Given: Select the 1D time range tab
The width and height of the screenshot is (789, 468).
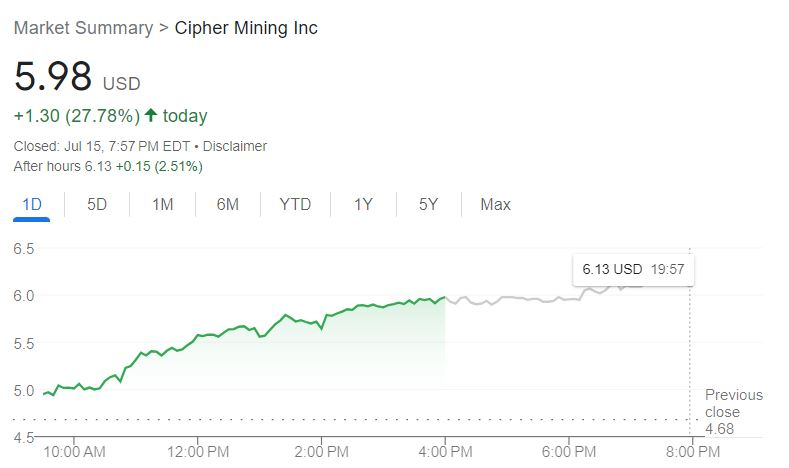Looking at the screenshot, I should [x=32, y=204].
